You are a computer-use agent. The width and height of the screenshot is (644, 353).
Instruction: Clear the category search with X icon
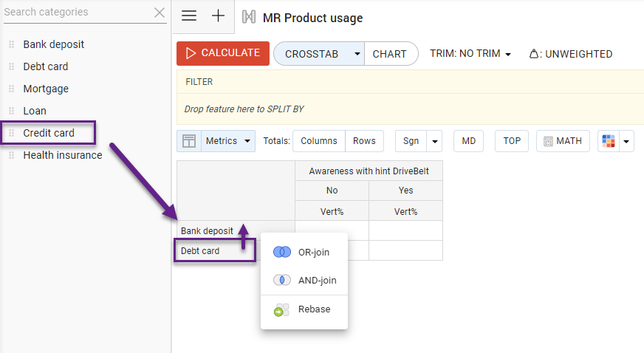(x=160, y=13)
